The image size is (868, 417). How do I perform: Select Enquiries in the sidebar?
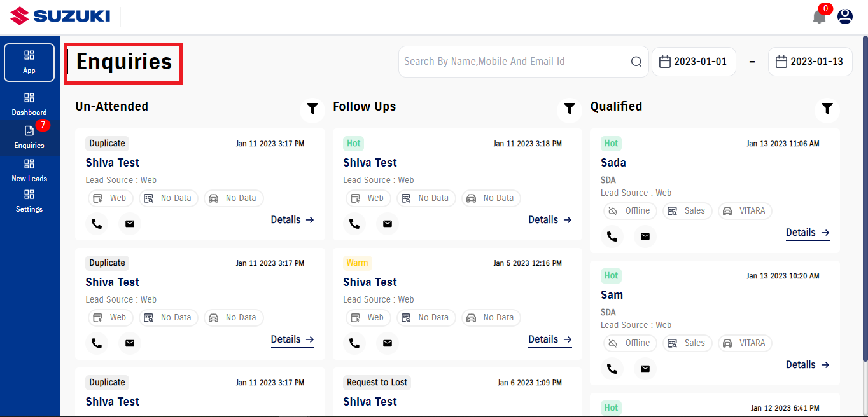coord(29,137)
